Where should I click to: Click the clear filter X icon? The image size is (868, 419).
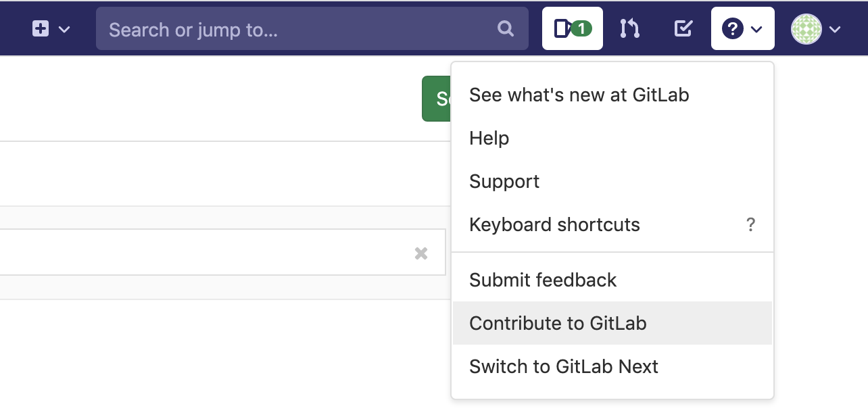coord(421,253)
